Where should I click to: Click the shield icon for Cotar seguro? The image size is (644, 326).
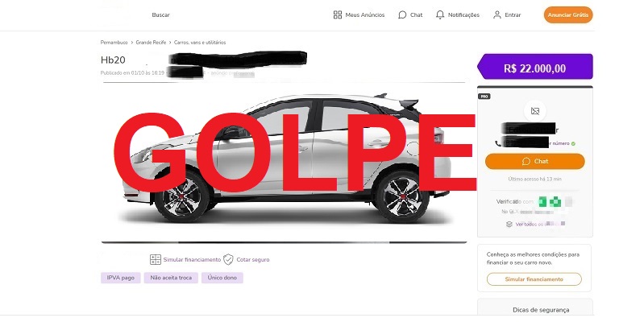click(x=228, y=259)
